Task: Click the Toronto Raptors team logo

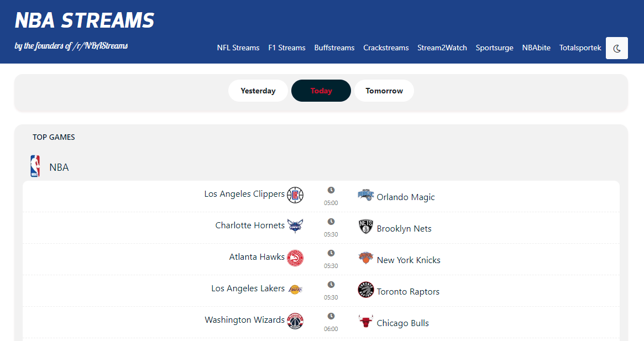Action: [x=366, y=290]
